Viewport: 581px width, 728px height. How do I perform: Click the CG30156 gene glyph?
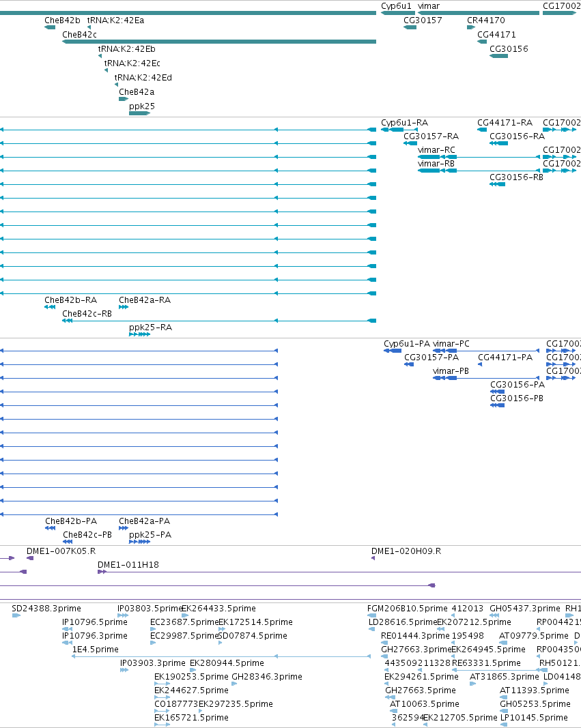click(x=499, y=56)
